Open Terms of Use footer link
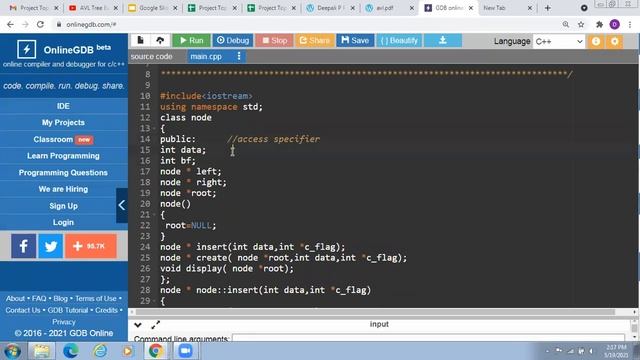This screenshot has height=360, width=640. [96, 298]
